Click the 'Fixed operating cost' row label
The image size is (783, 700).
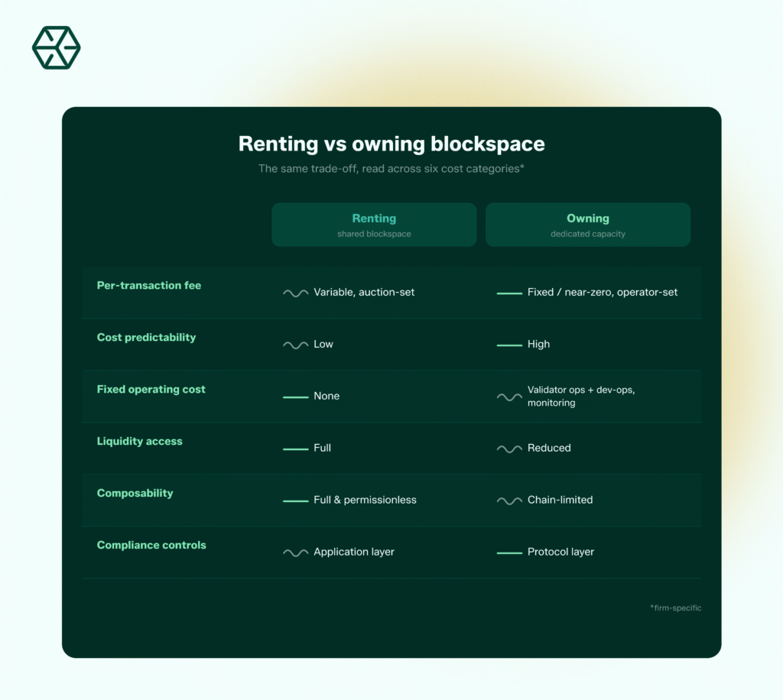151,389
